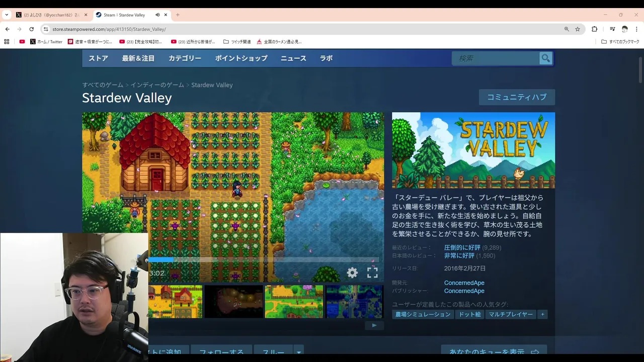Open the ストア menu
Viewport: 644px width, 362px height.
click(98, 58)
